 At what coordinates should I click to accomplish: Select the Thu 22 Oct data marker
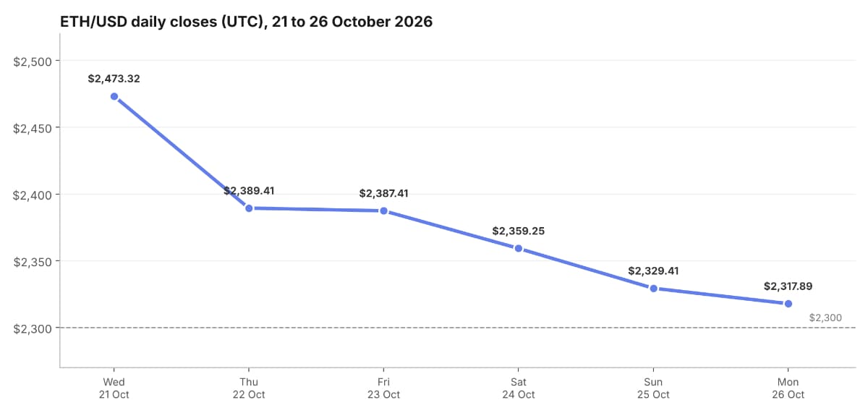point(249,208)
